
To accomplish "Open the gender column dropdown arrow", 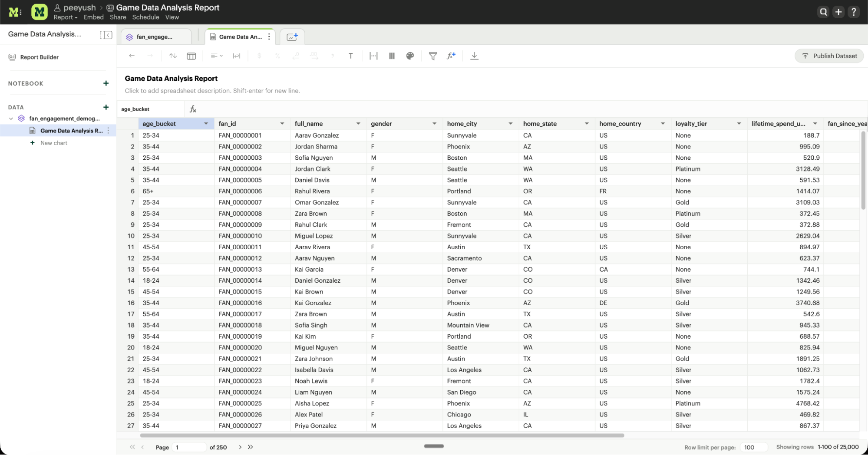I will (434, 123).
